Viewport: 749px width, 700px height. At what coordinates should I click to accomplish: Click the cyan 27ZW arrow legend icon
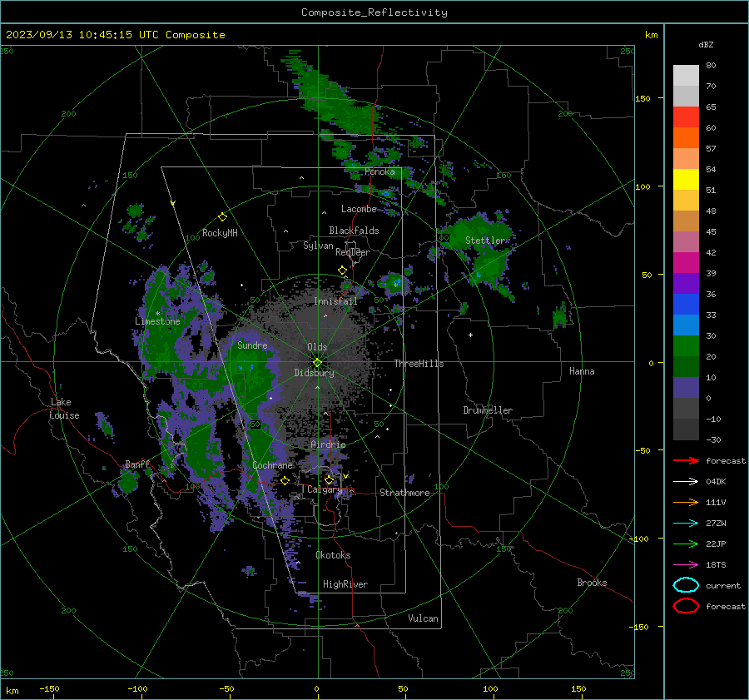(x=686, y=524)
